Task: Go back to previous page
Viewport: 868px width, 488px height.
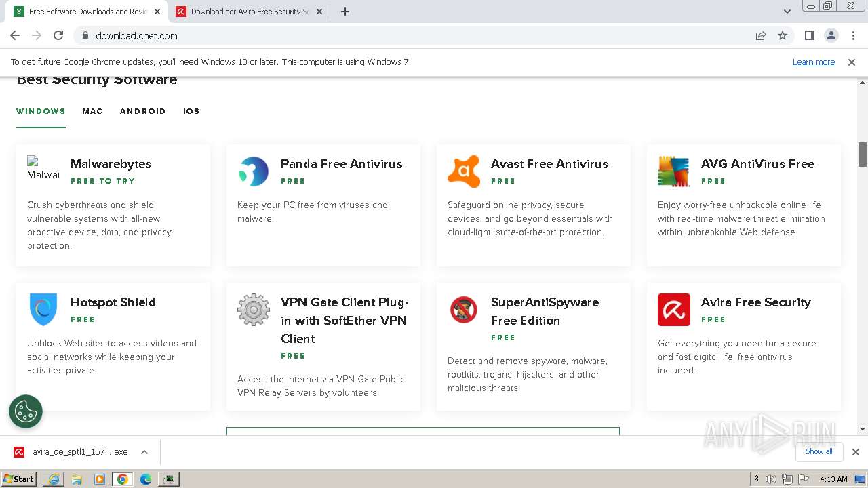Action: [15, 35]
